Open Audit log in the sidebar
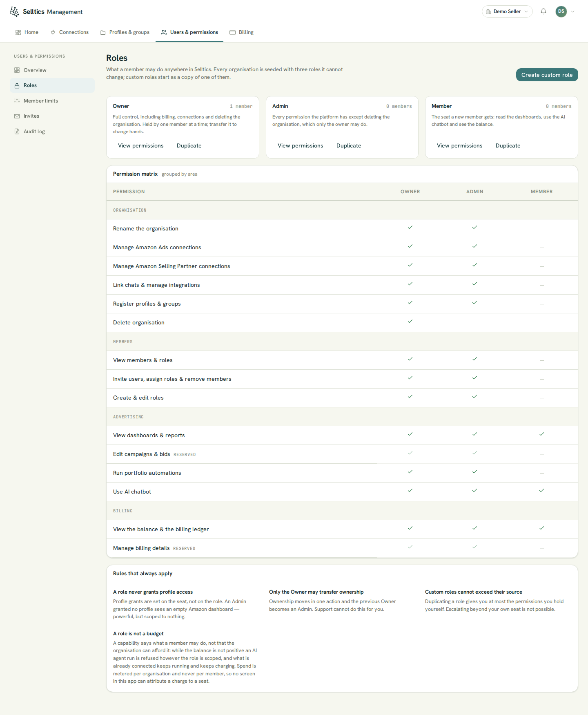588x715 pixels. pos(52,132)
